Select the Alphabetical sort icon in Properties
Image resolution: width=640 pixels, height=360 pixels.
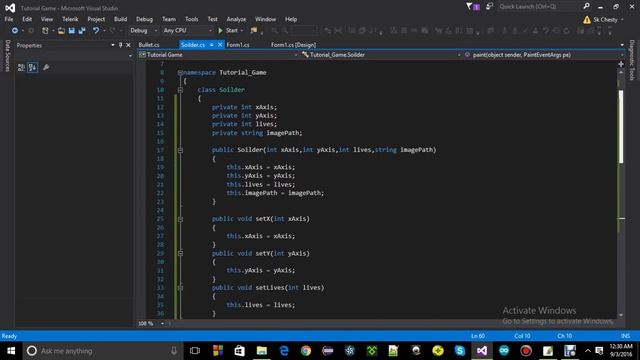click(33, 68)
